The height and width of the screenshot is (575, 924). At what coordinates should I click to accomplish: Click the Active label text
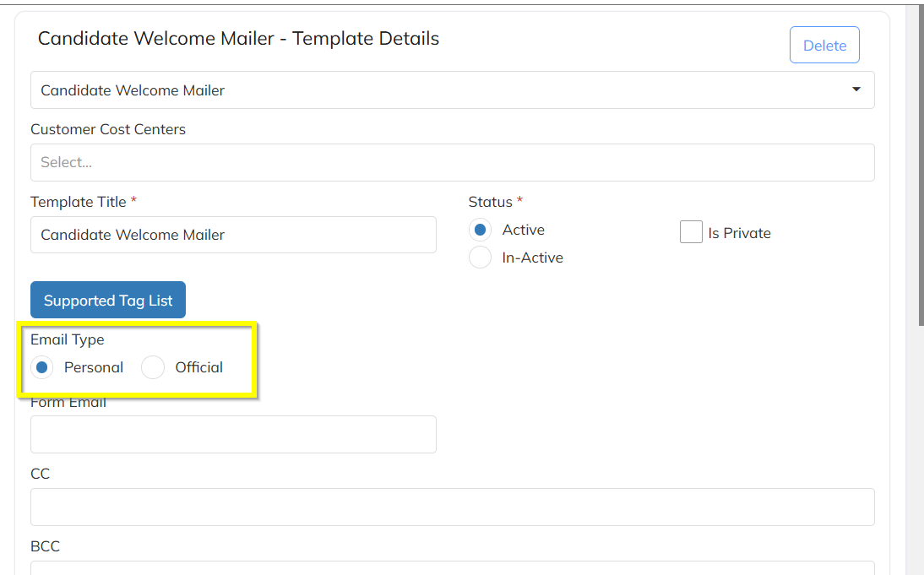click(523, 230)
